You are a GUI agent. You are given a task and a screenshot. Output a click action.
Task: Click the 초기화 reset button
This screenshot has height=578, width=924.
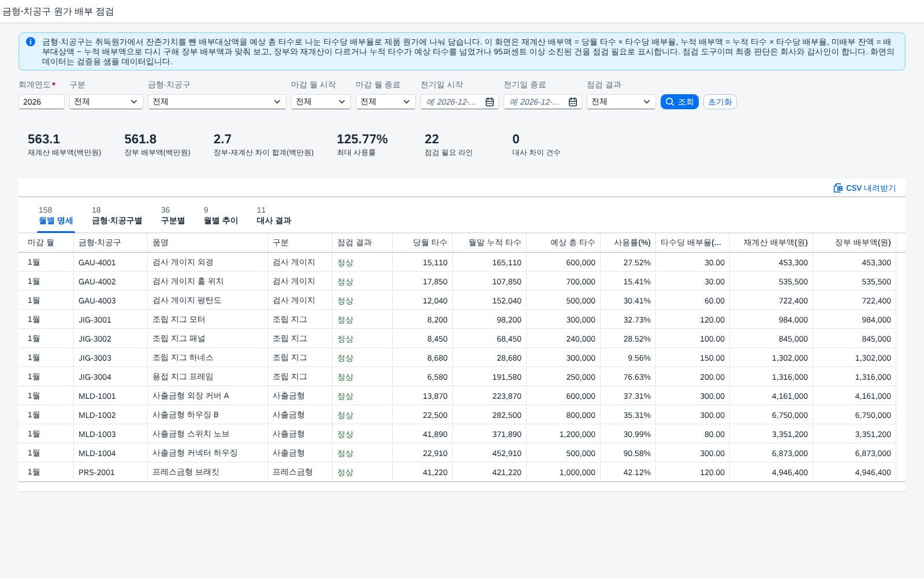(720, 102)
